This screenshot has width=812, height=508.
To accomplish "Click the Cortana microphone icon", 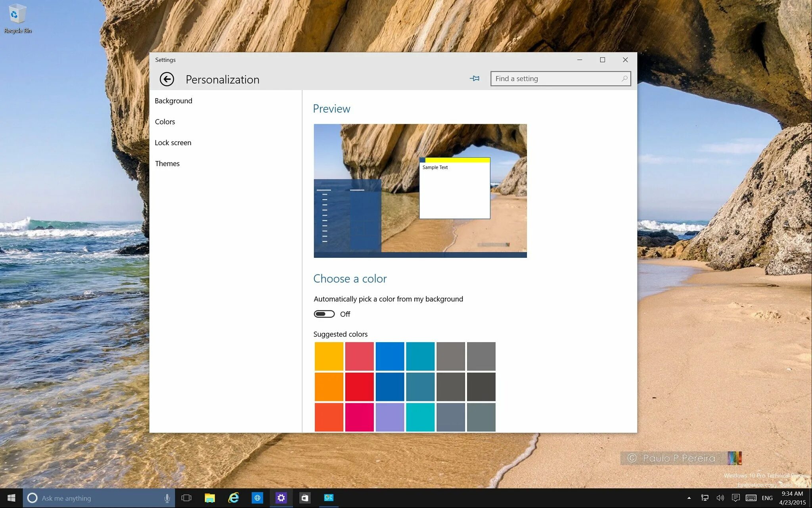I will coord(167,498).
